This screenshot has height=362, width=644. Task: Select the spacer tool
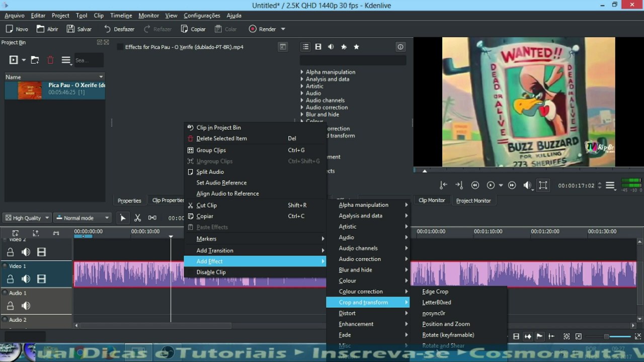(x=152, y=218)
